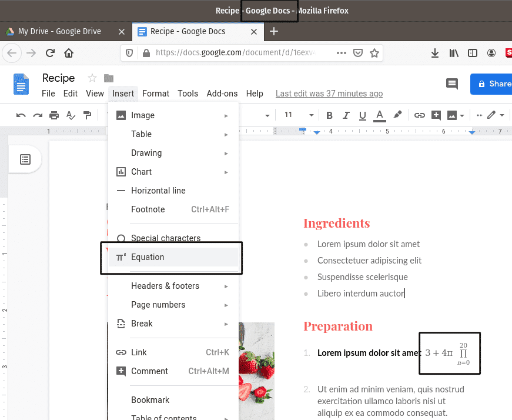Click the Share button
The width and height of the screenshot is (512, 420).
(x=493, y=84)
